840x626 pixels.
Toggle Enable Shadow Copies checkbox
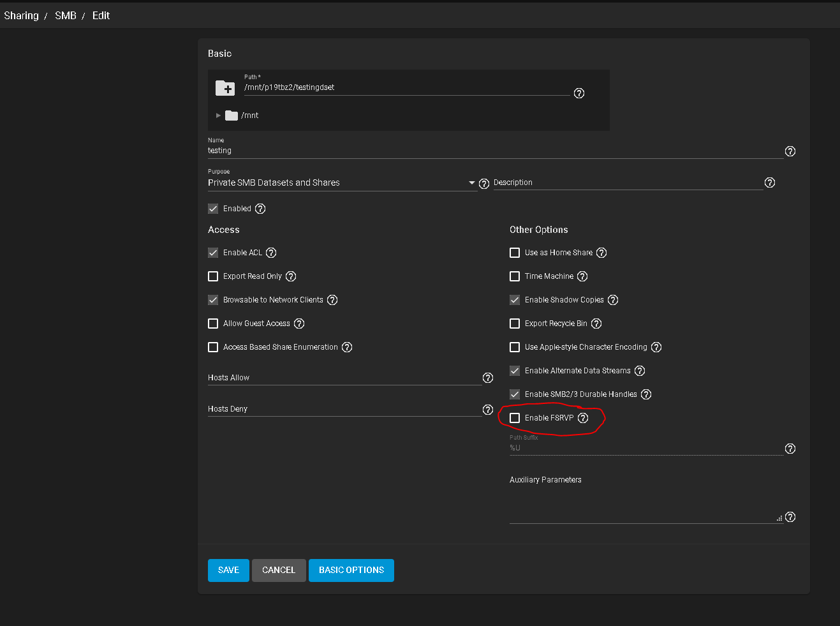[x=515, y=300]
